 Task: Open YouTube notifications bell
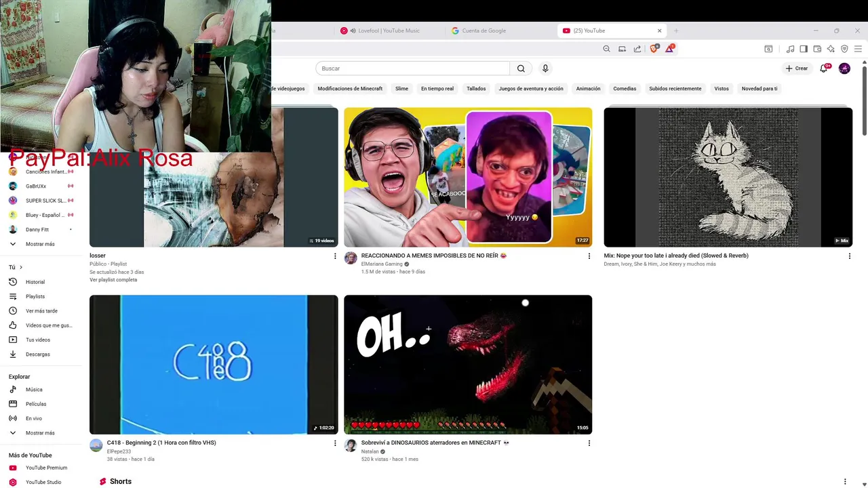(x=824, y=68)
